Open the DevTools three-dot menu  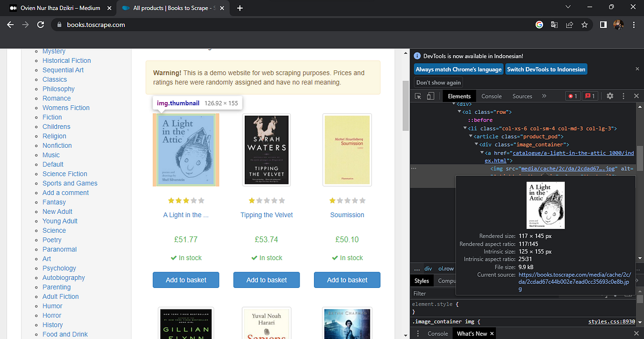pos(623,96)
